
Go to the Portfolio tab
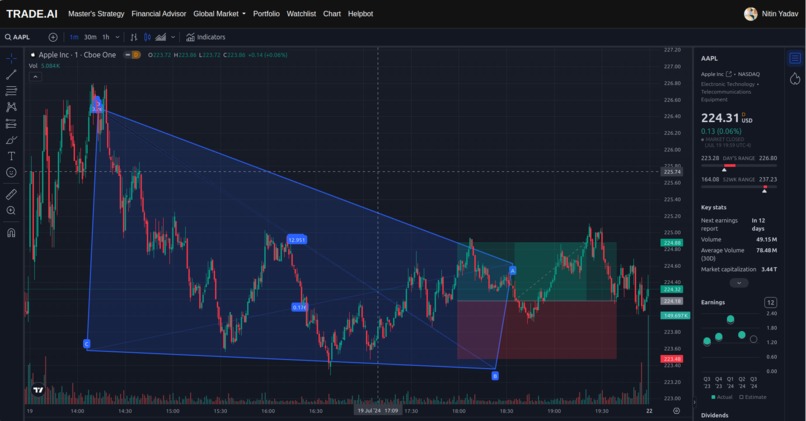266,14
